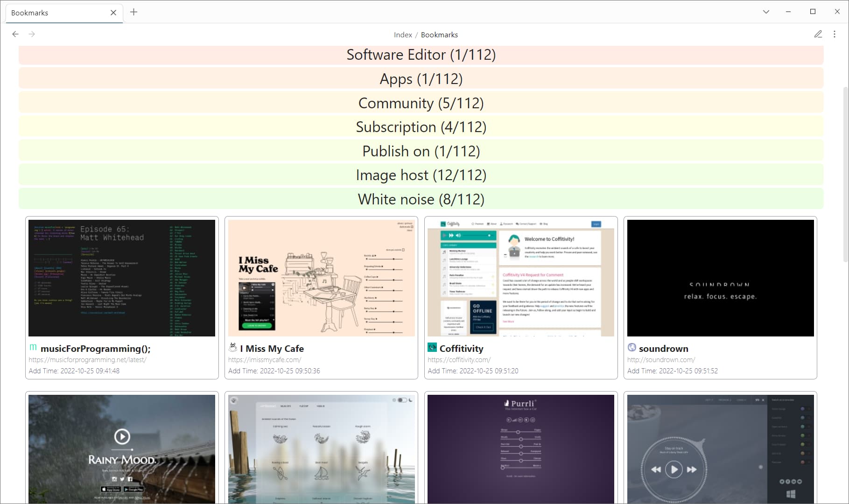Close the Bookmarks tab
Image resolution: width=849 pixels, height=504 pixels.
coord(113,13)
